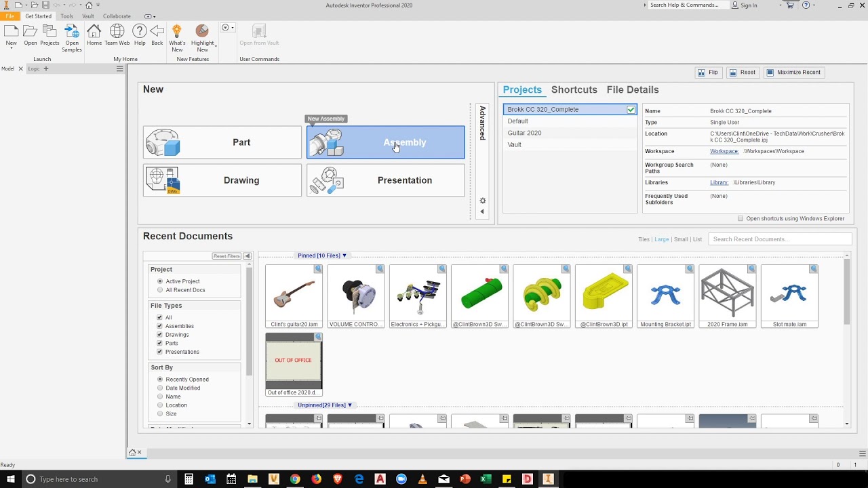Image resolution: width=868 pixels, height=488 pixels.
Task: Open Google Chrome from the taskbar
Action: 295,479
